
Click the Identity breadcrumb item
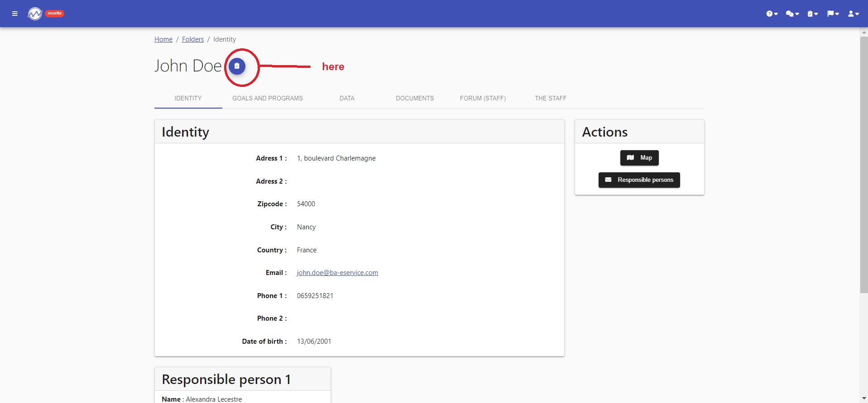(225, 39)
